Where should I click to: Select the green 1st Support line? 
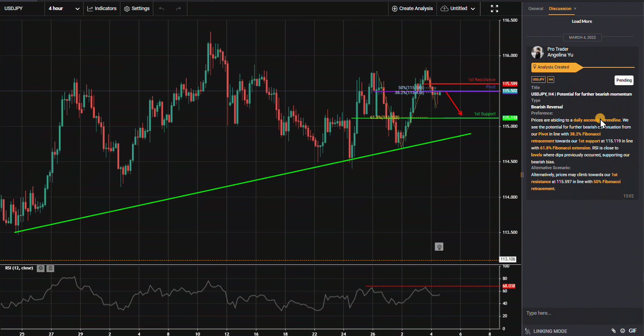point(426,118)
